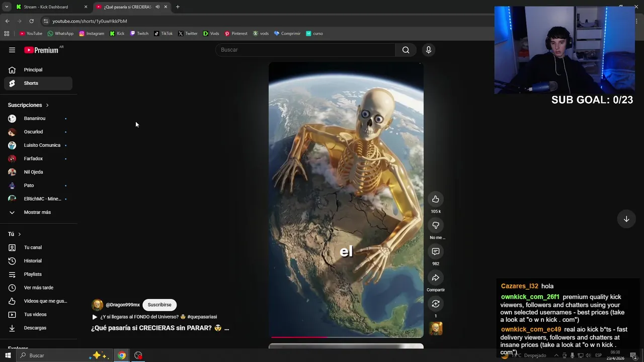Open Chrome apps grid in bookmarks bar
Viewport: 644px width, 362px height.
click(x=7, y=34)
